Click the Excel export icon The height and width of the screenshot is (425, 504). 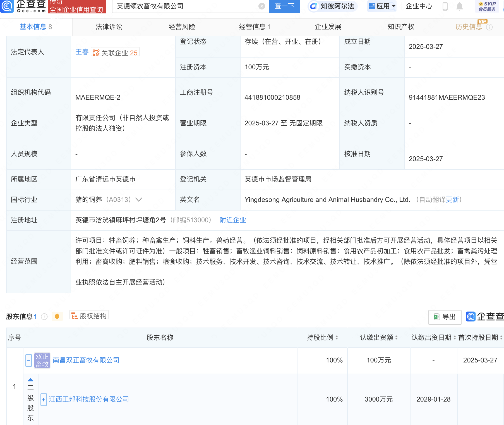(x=436, y=317)
